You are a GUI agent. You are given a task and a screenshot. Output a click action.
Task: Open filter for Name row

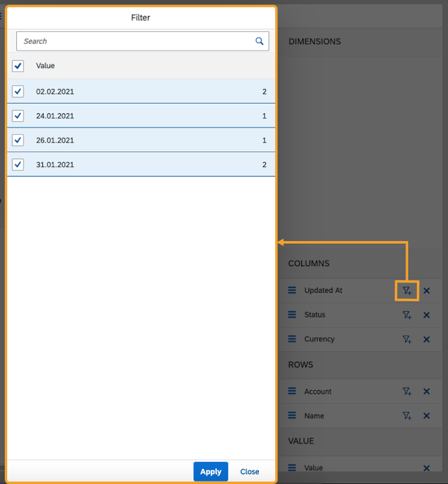point(407,416)
